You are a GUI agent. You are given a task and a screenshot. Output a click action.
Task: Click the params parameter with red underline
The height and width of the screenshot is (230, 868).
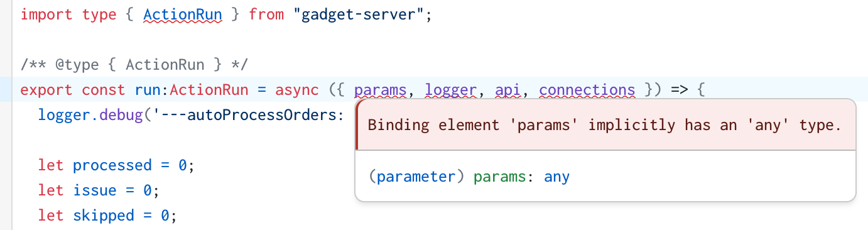pos(381,90)
